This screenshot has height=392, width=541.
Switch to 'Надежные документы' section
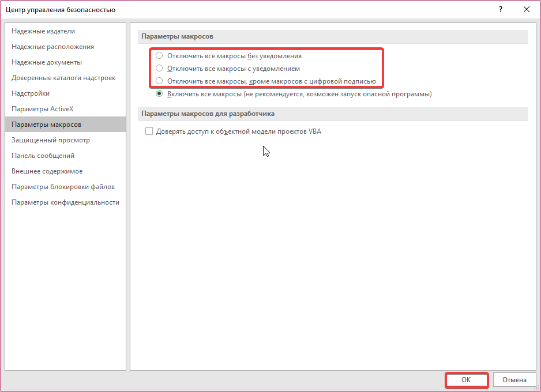click(47, 62)
